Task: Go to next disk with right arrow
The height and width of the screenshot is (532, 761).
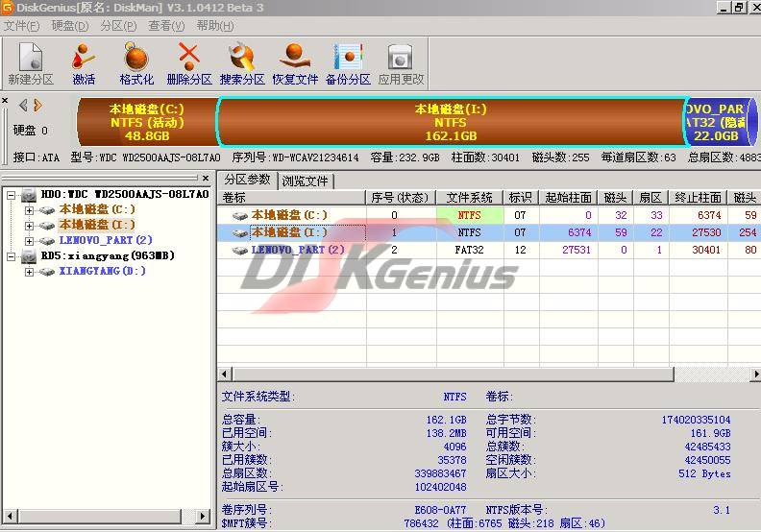Action: coord(37,105)
